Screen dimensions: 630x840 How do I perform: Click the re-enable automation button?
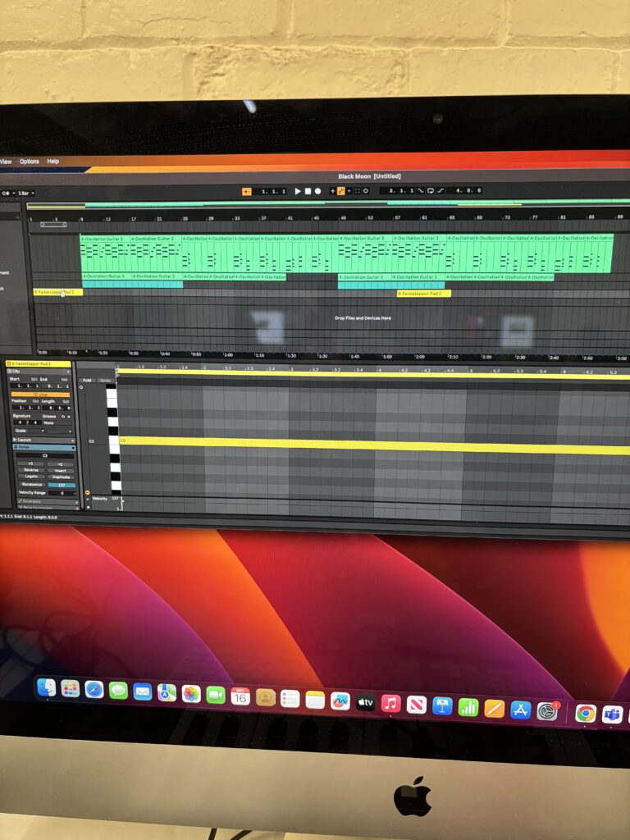tap(349, 190)
